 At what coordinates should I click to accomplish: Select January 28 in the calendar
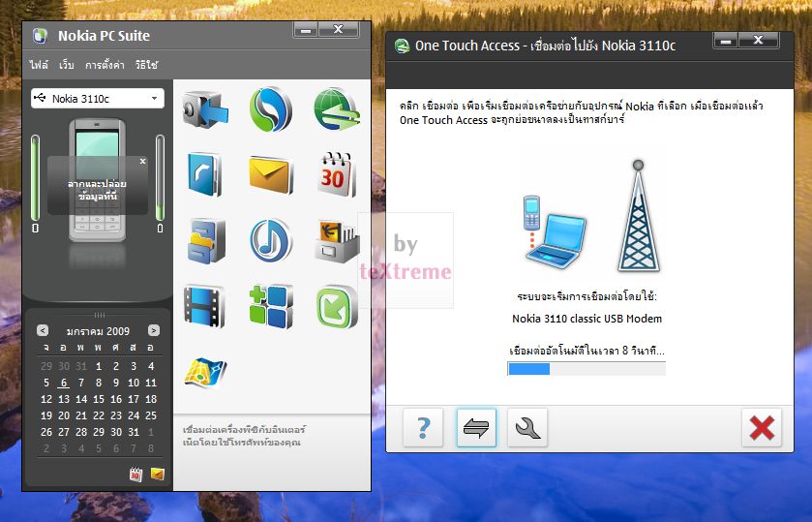click(81, 432)
